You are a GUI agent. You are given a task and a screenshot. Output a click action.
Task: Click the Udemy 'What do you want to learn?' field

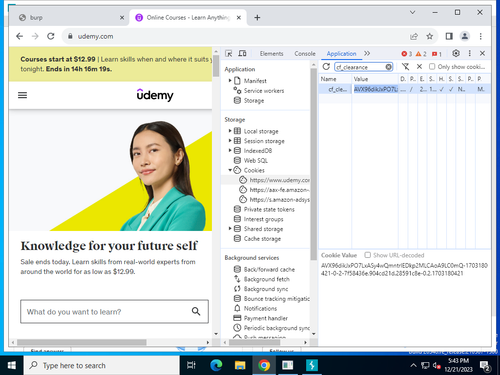point(114,312)
